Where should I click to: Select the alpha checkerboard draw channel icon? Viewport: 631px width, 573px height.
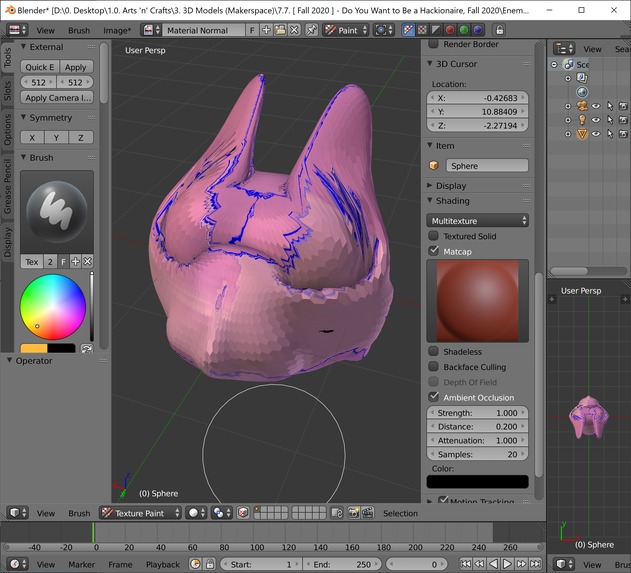tap(422, 30)
